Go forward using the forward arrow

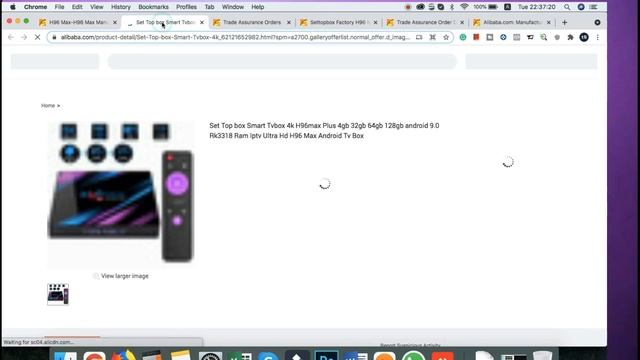click(24, 37)
